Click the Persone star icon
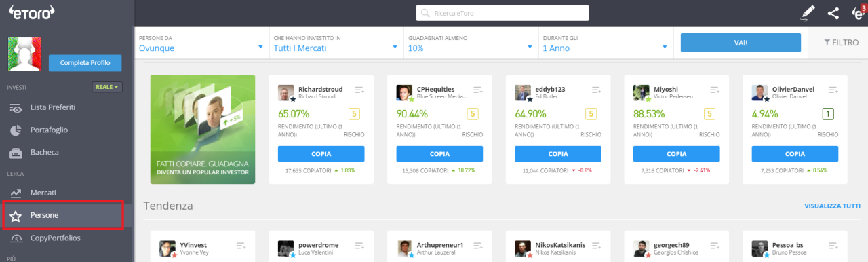 (16, 216)
